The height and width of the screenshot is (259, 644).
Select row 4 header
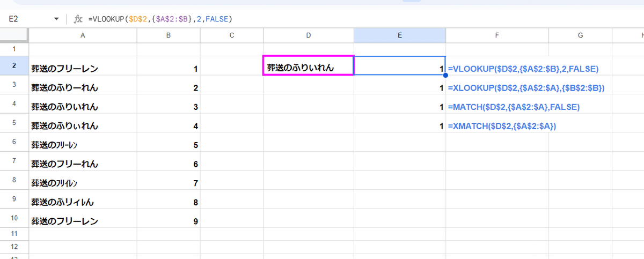coord(14,104)
